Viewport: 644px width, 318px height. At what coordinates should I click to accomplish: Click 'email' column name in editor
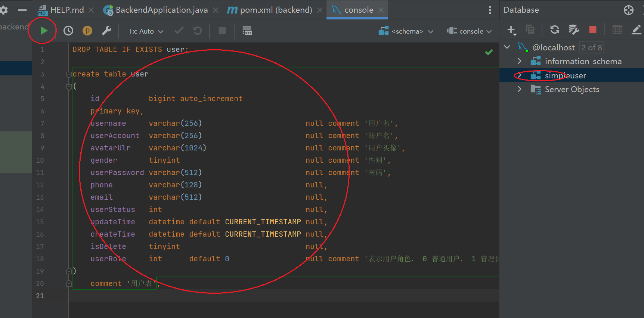pyautogui.click(x=102, y=197)
